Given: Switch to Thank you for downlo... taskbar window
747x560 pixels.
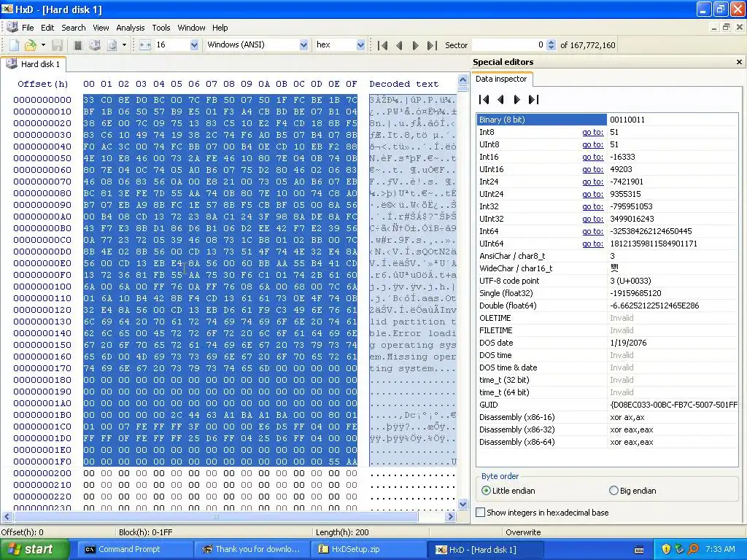Looking at the screenshot, I should [251, 550].
